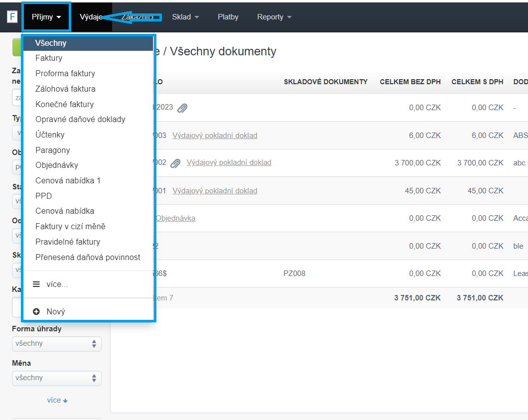The image size is (528, 420).
Task: Choose Faktury v cizí měně
Action: pyautogui.click(x=70, y=227)
